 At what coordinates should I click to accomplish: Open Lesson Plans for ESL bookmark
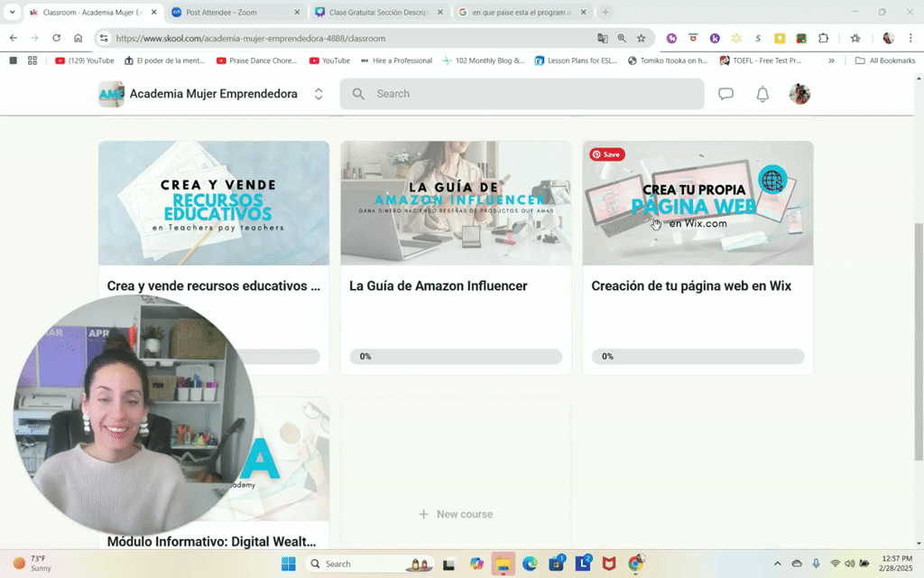pos(576,61)
